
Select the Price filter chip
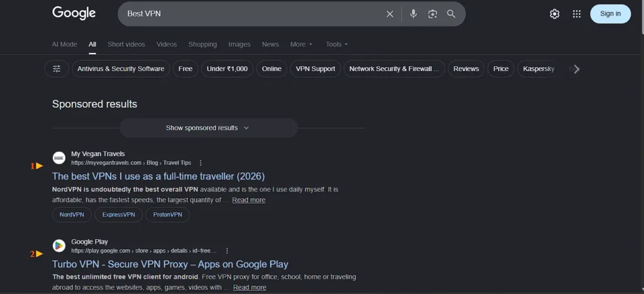tap(501, 69)
